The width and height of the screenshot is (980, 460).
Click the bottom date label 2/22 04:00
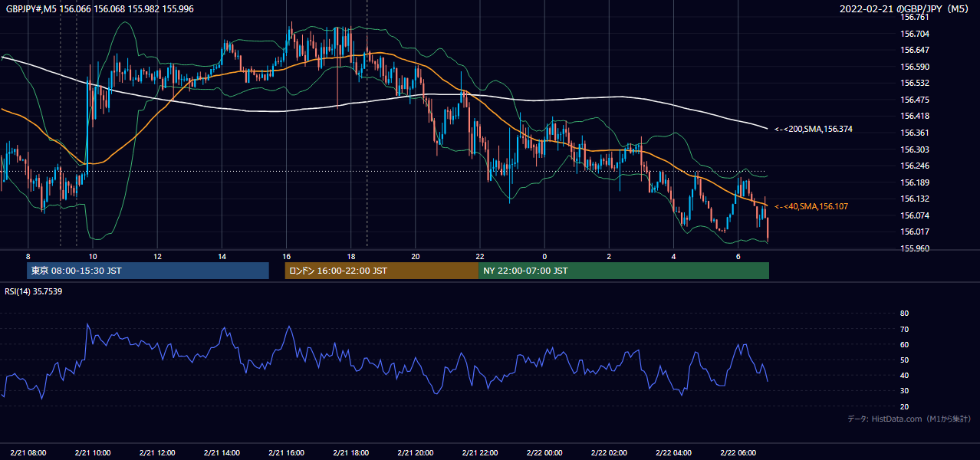tap(673, 452)
